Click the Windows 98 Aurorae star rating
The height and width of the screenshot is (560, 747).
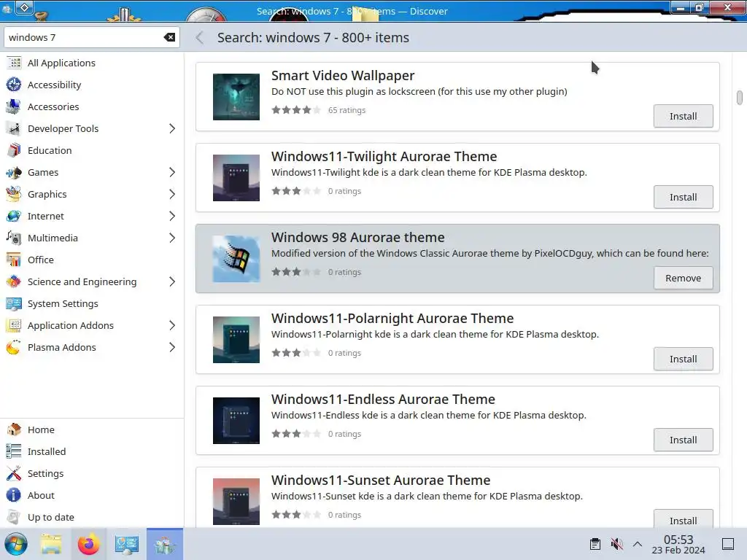click(296, 272)
